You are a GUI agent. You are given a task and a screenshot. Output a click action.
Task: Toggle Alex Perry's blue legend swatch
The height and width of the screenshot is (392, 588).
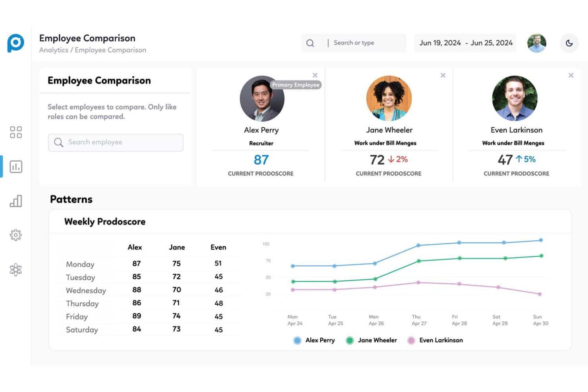click(296, 340)
